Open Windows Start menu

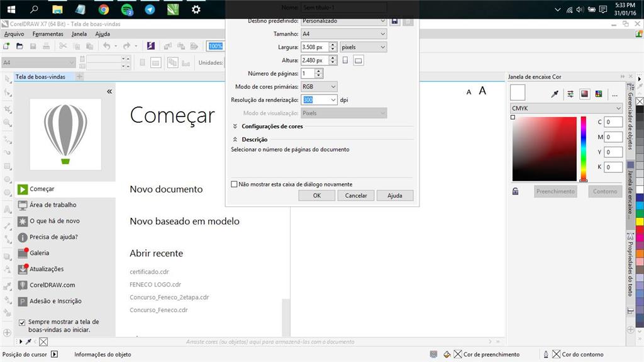11,9
